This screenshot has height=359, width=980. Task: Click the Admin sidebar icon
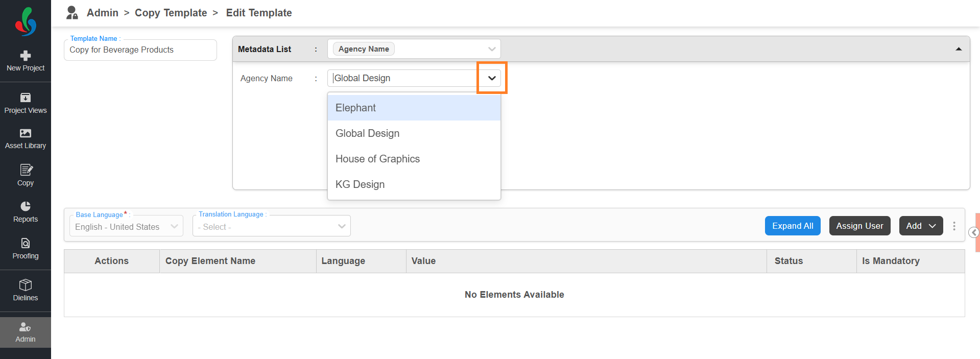26,327
